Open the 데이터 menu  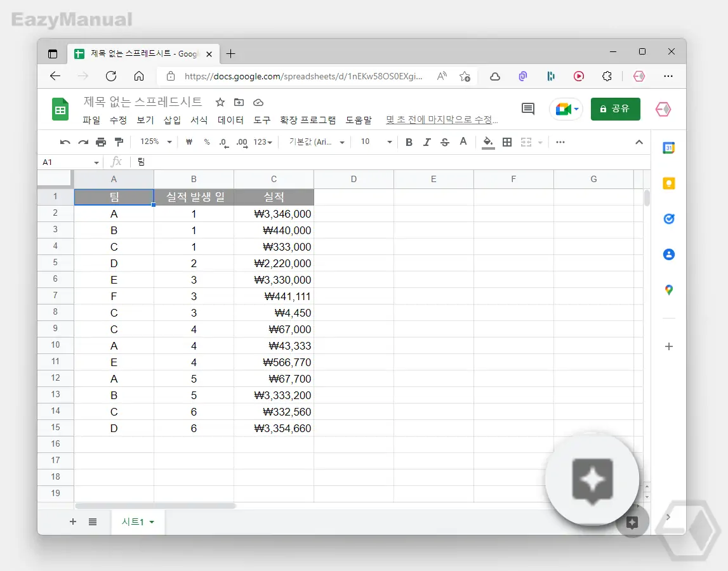tap(230, 121)
